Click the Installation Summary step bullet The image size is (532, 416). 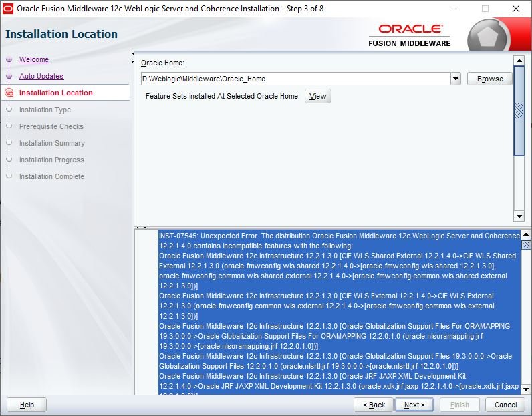[x=9, y=143]
